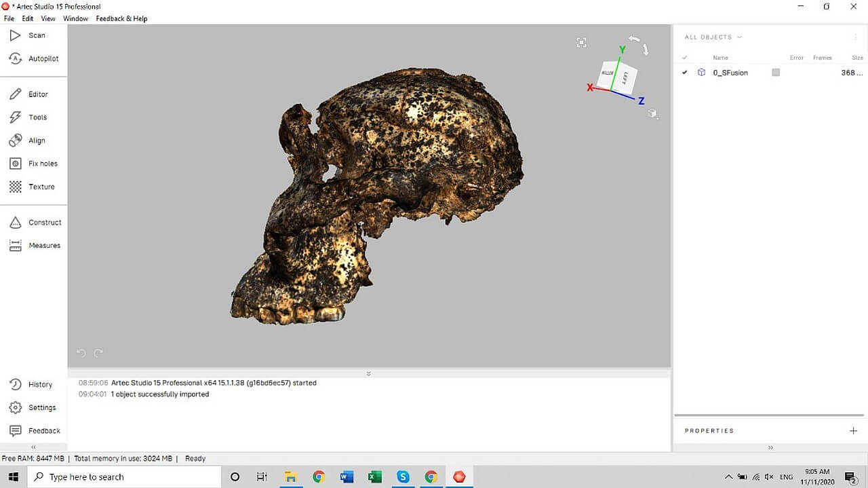Open the Settings button
Screen dimensions: 868x488
33,408
